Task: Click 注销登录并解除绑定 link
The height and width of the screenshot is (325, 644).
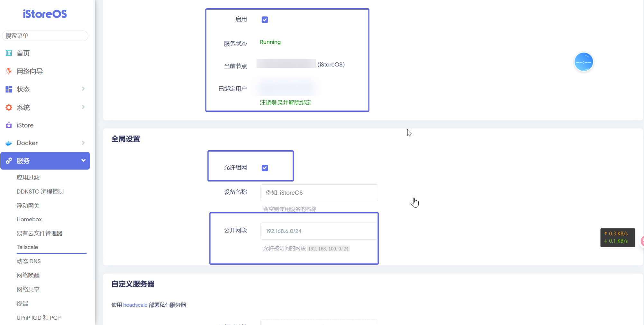Action: coord(286,103)
